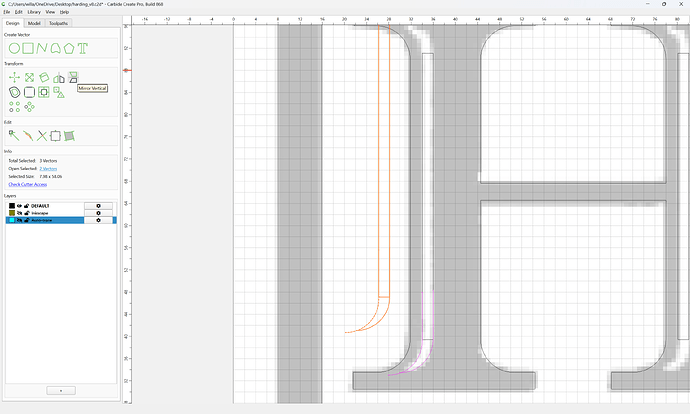This screenshot has height=414, width=690.
Task: Toggle the lock on Inkscape layer
Action: pos(26,213)
